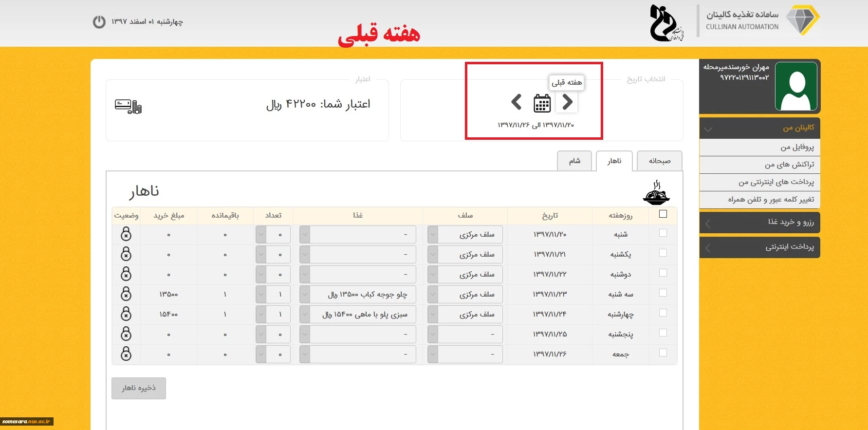Click the today's date text in header
This screenshot has width=868, height=430.
[x=147, y=22]
